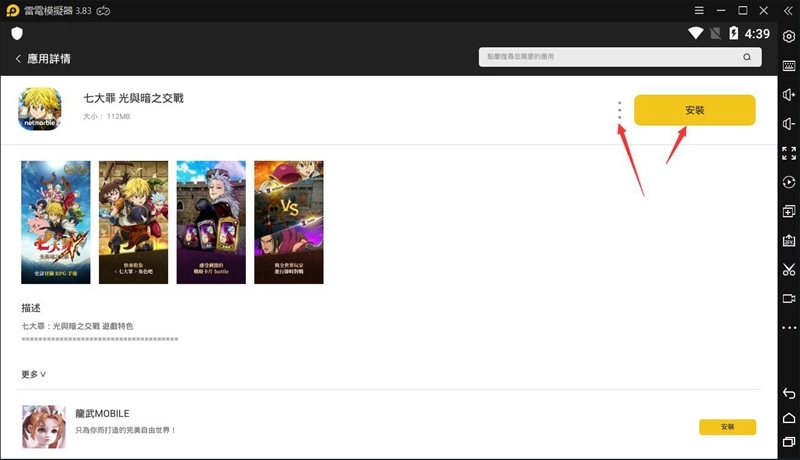Click the title 七大罪 光與暗之交戰
This screenshot has height=460, width=800.
(x=133, y=98)
